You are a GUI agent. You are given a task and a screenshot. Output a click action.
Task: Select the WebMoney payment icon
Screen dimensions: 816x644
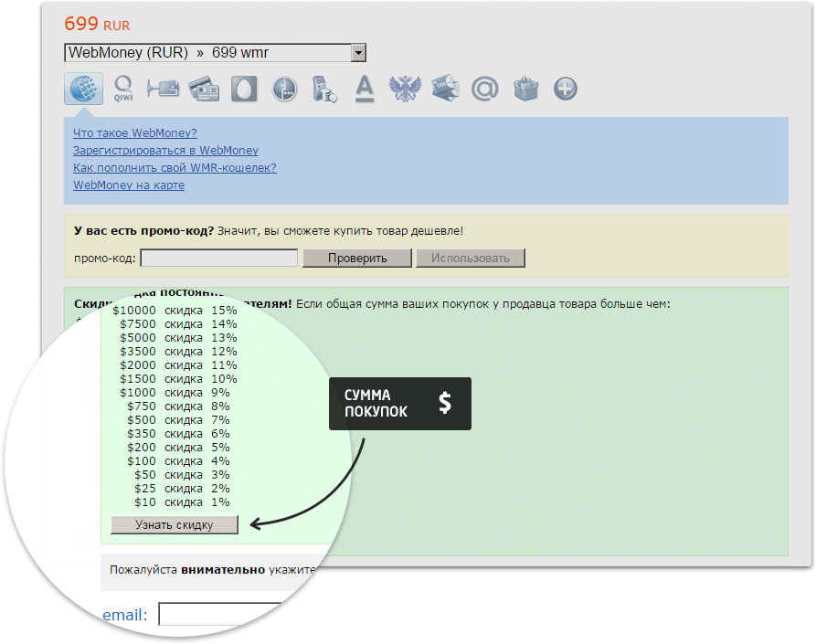(x=83, y=89)
